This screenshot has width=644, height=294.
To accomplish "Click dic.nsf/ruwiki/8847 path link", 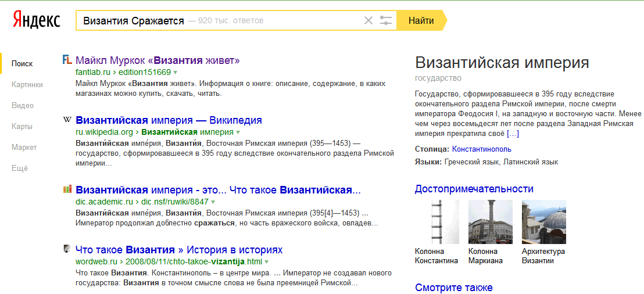I will [174, 202].
